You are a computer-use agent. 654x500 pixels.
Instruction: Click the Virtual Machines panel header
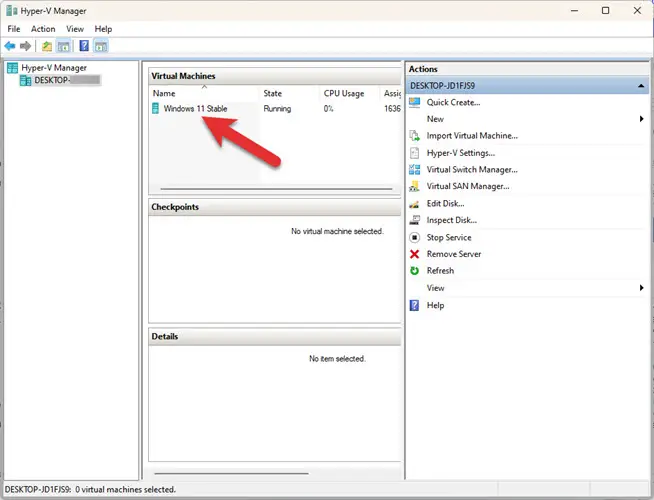pyautogui.click(x=274, y=76)
